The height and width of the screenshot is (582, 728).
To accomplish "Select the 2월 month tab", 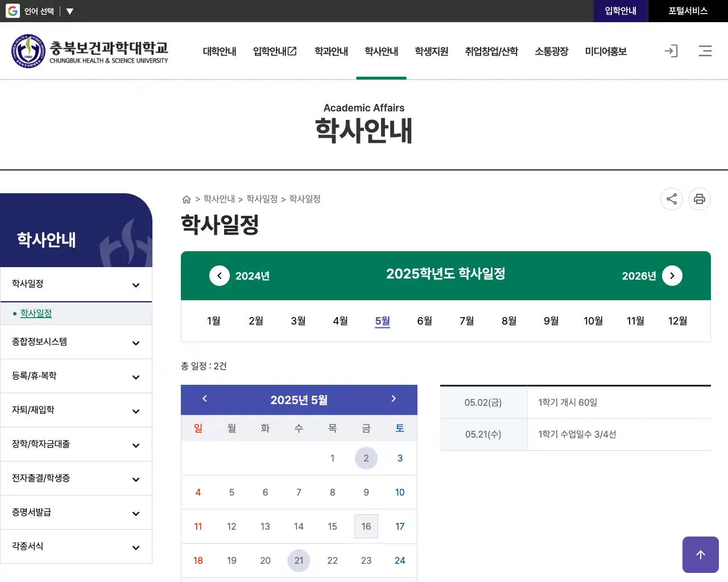I will coord(256,321).
